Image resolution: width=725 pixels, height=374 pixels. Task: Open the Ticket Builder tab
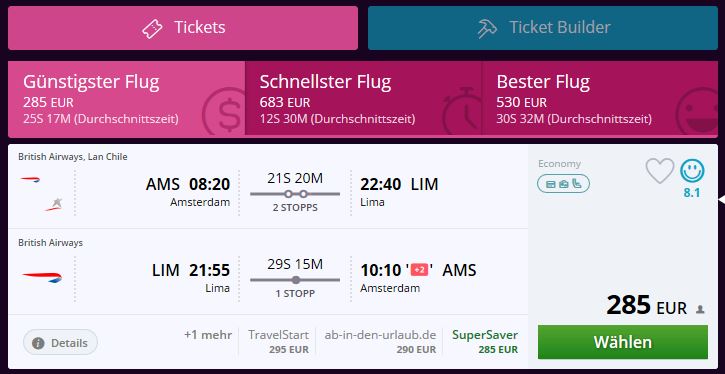click(x=543, y=28)
